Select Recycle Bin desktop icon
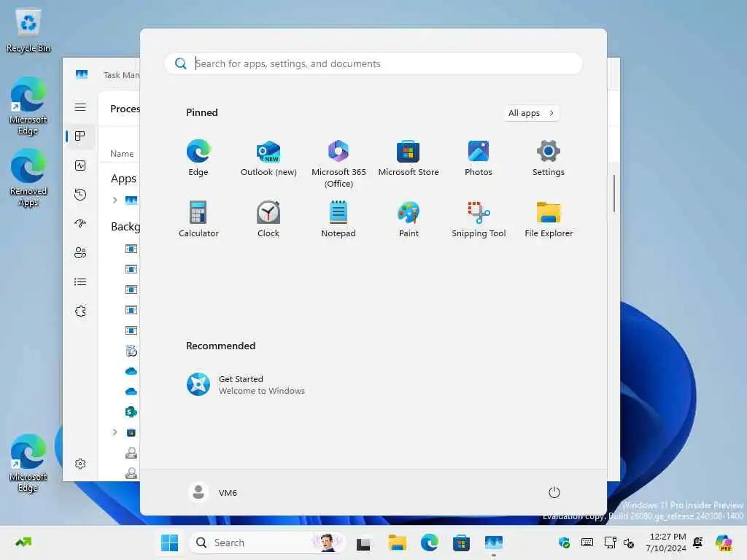The width and height of the screenshot is (747, 560). click(28, 30)
